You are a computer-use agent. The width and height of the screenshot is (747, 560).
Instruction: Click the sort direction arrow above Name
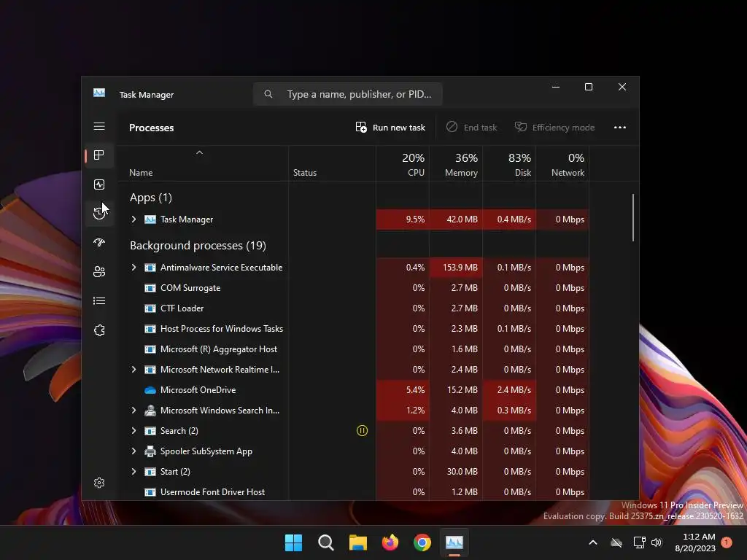pyautogui.click(x=200, y=152)
